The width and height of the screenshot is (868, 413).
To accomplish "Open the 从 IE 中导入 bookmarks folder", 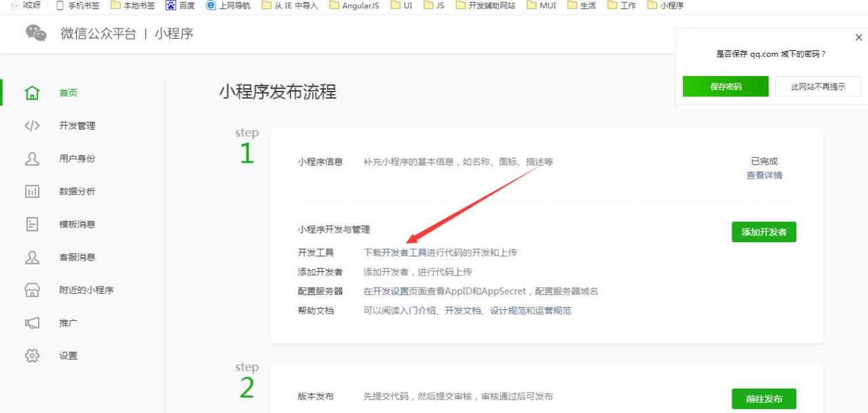I will 290,5.
